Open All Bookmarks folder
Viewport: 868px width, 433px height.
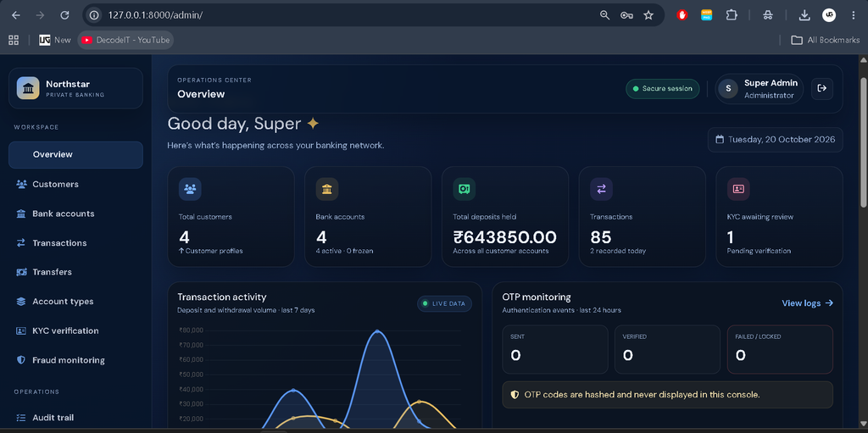click(825, 40)
